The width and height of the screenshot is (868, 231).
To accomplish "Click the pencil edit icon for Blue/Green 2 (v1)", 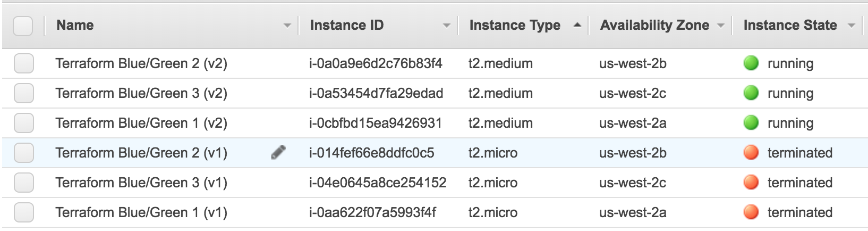I will click(x=278, y=153).
